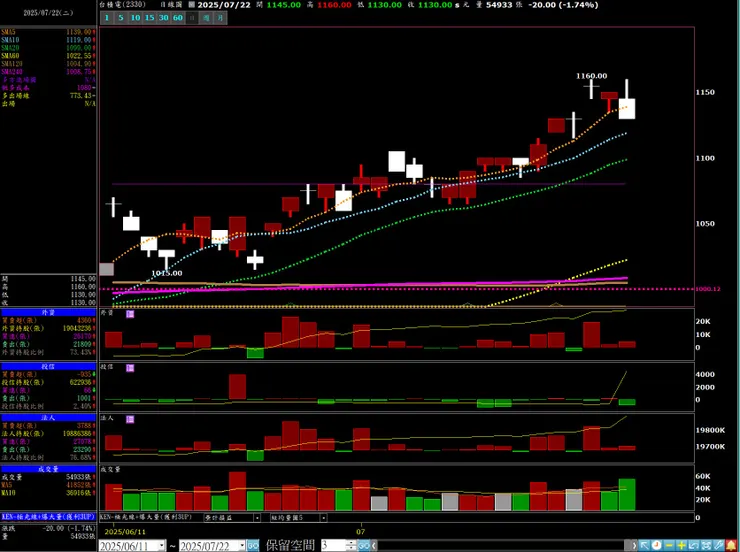
Task: Select the 15-minute chart interval
Action: [x=150, y=18]
